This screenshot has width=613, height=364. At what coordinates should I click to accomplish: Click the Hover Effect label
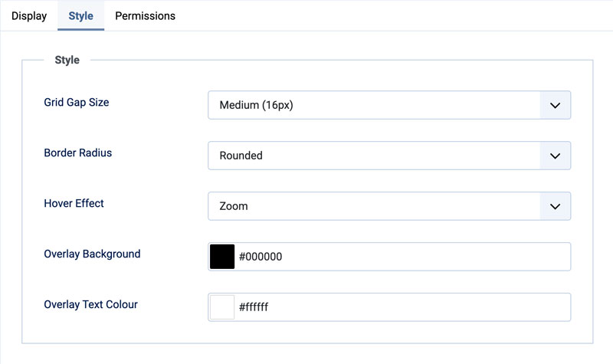(x=74, y=203)
